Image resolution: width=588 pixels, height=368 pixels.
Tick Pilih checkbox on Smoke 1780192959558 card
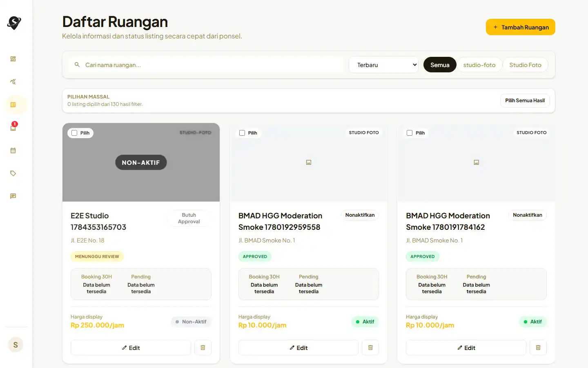pyautogui.click(x=242, y=133)
